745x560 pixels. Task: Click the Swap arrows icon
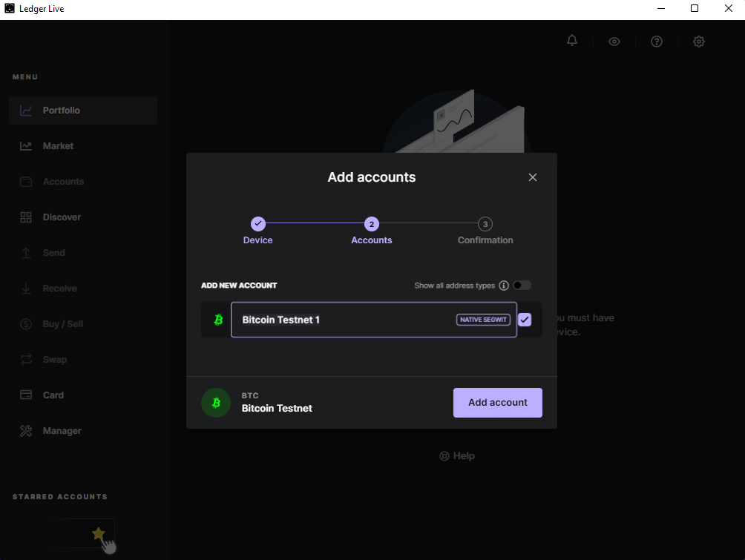pyautogui.click(x=26, y=360)
